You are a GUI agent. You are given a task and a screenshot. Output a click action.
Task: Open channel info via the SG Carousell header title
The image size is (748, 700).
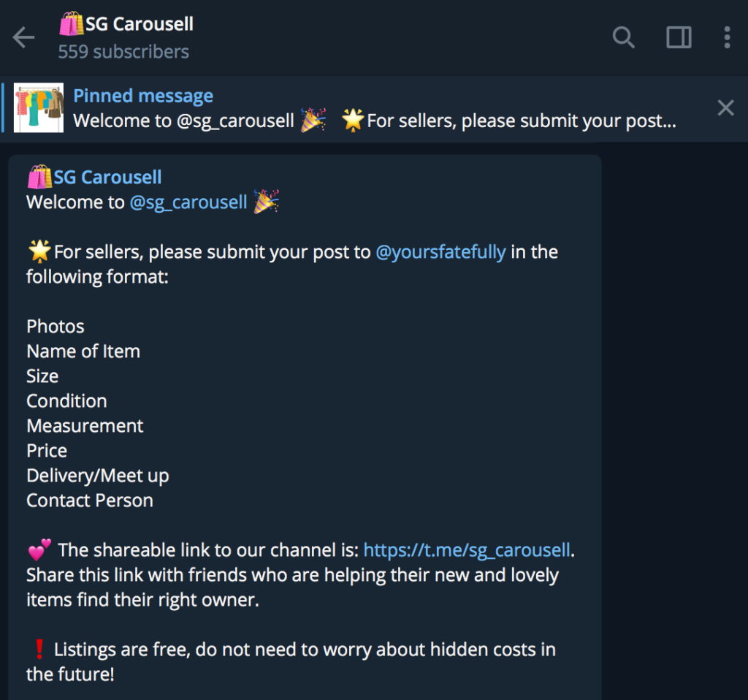point(139,23)
